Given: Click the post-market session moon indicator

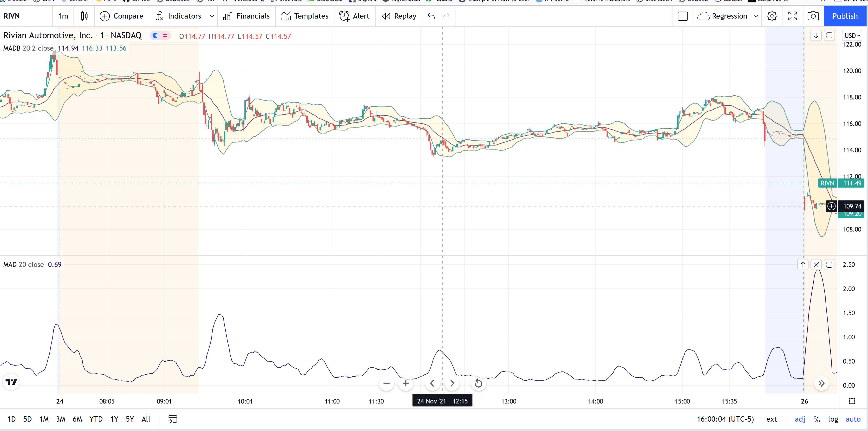Looking at the screenshot, I should (155, 35).
